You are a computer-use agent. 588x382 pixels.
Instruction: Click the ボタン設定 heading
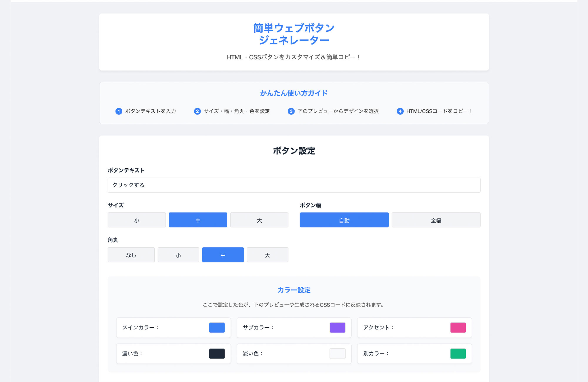click(294, 151)
